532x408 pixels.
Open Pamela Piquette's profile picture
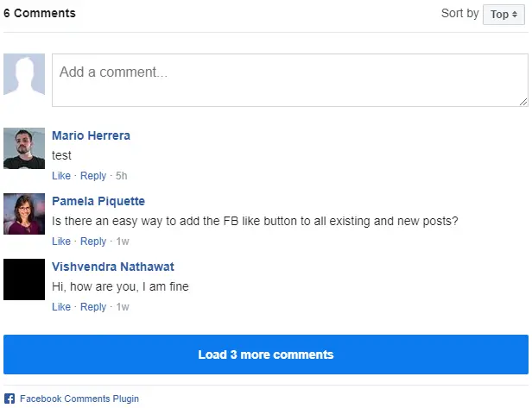(x=24, y=214)
